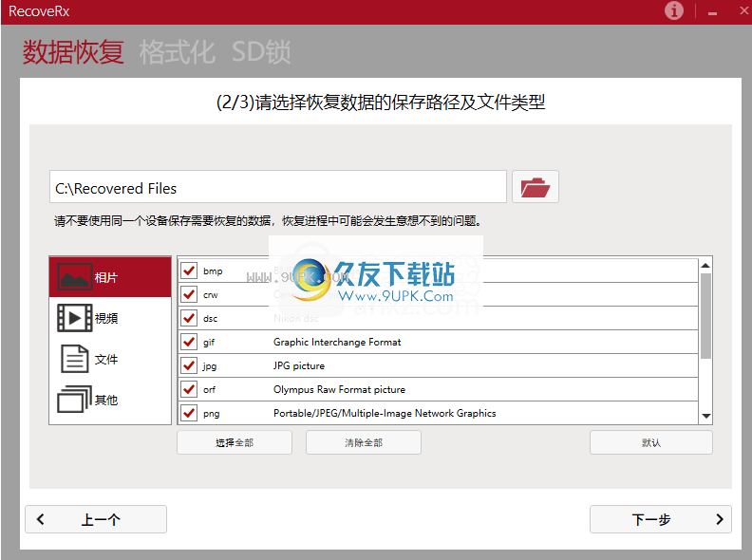Switch to the SD锁 tab
This screenshot has width=752, height=560.
click(x=261, y=52)
